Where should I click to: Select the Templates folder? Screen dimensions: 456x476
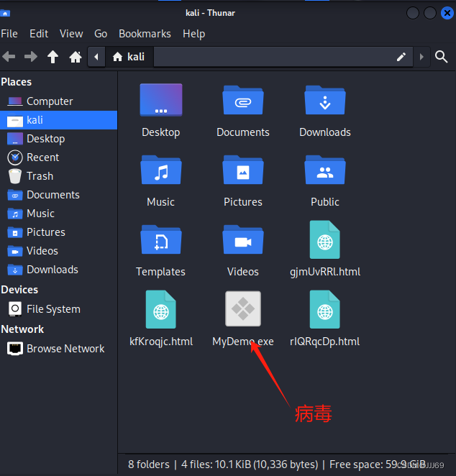(x=161, y=240)
